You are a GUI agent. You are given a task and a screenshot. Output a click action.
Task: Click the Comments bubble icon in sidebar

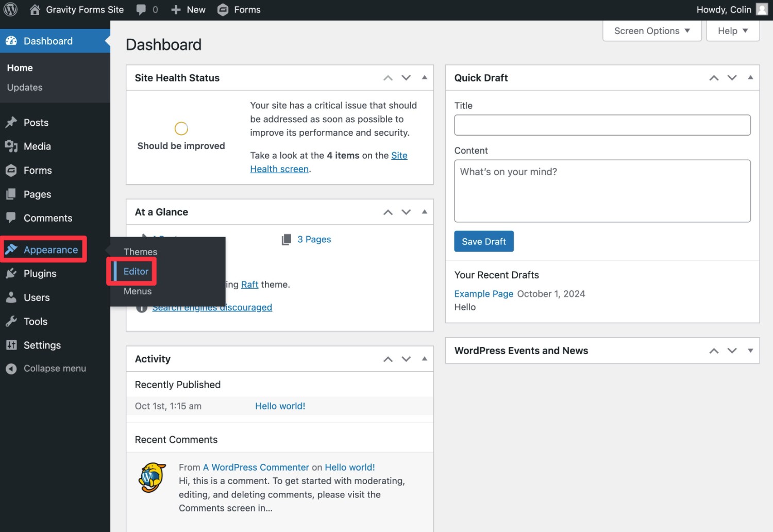[11, 218]
